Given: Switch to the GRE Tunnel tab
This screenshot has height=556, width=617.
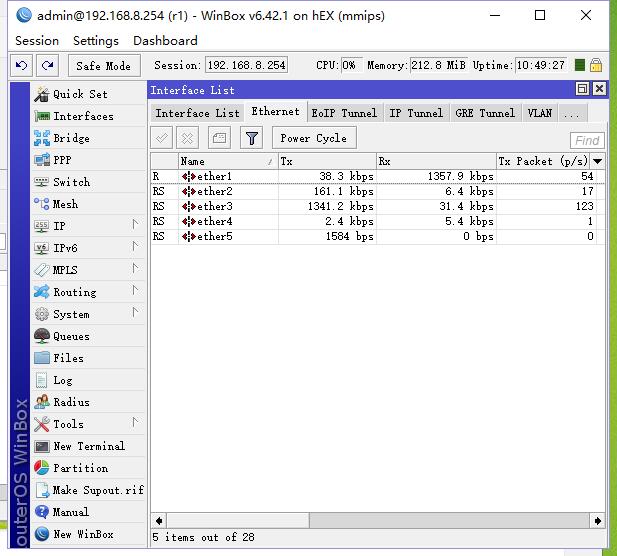Looking at the screenshot, I should 485,113.
